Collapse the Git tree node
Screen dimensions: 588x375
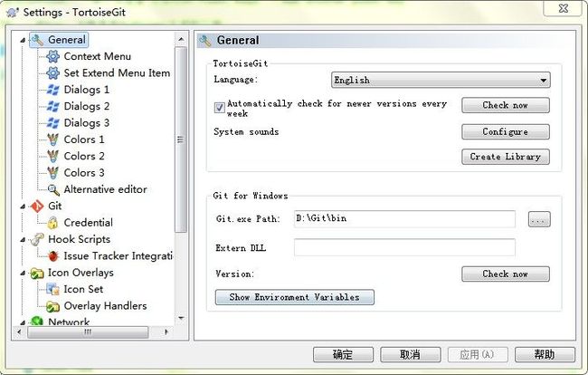pos(23,207)
